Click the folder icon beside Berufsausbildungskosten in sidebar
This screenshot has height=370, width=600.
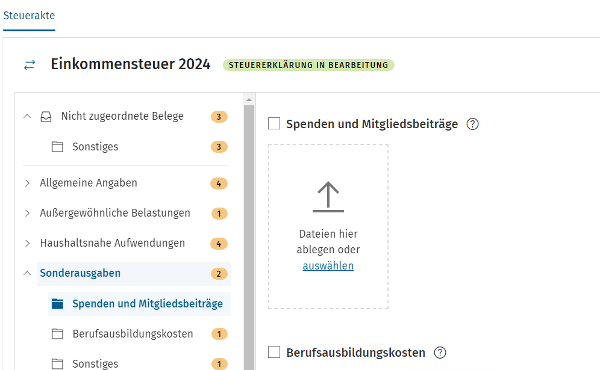[x=57, y=334]
